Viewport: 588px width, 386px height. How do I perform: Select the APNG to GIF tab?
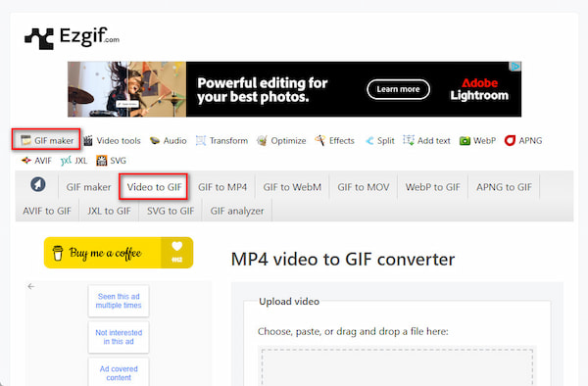504,186
